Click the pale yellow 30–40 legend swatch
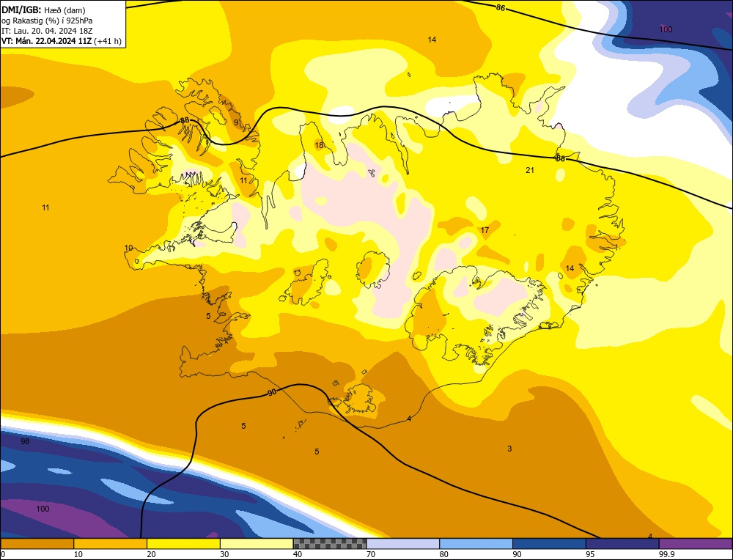 [x=257, y=544]
